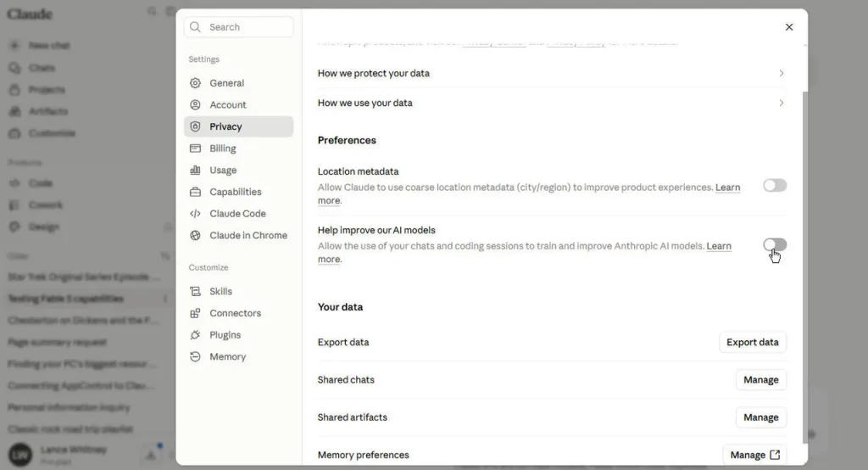
Task: Select the Claude in Chrome icon
Action: 195,236
